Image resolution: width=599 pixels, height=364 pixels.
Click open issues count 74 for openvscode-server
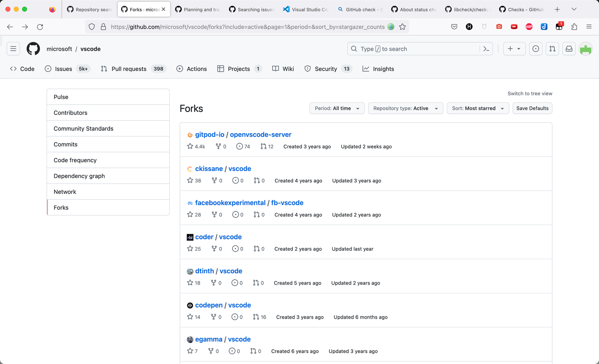[243, 146]
